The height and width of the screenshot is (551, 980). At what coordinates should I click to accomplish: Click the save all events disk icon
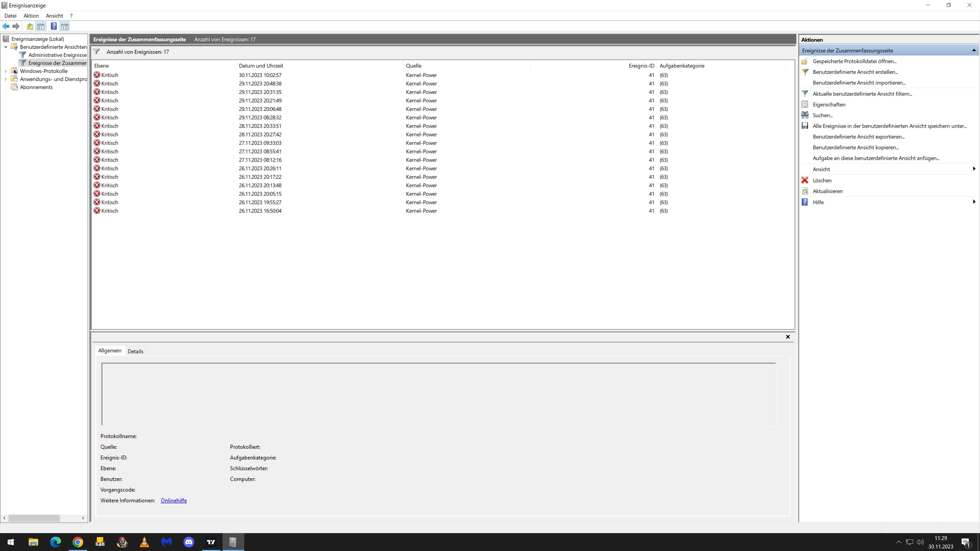coord(805,126)
